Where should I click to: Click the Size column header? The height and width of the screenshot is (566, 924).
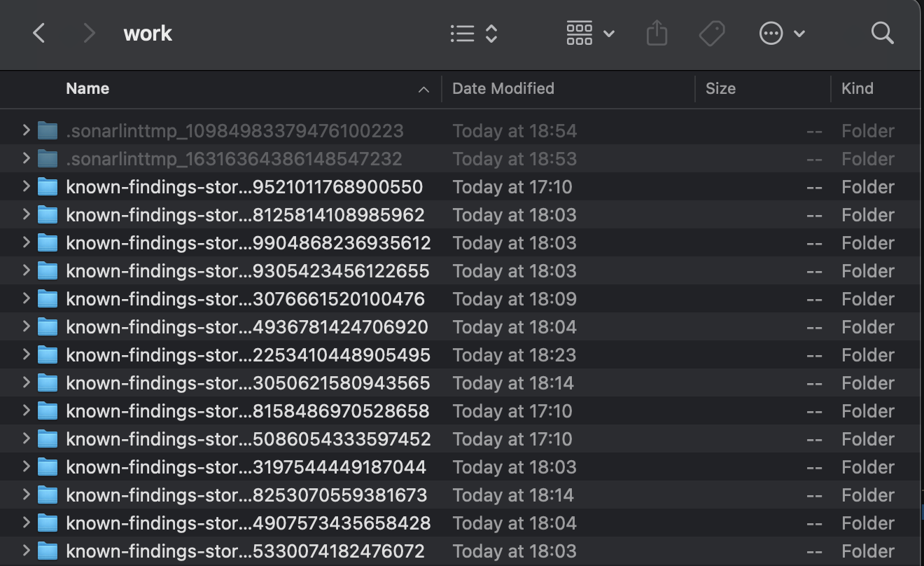(720, 88)
